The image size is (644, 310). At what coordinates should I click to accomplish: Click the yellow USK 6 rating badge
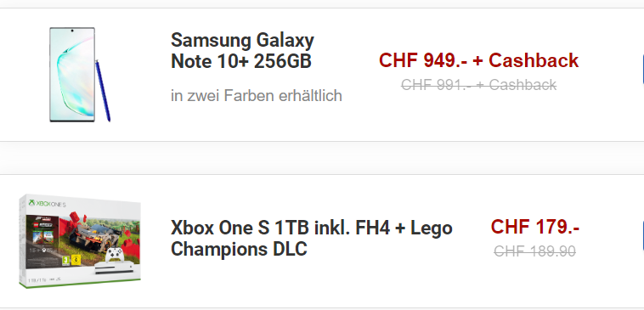pyautogui.click(x=75, y=260)
